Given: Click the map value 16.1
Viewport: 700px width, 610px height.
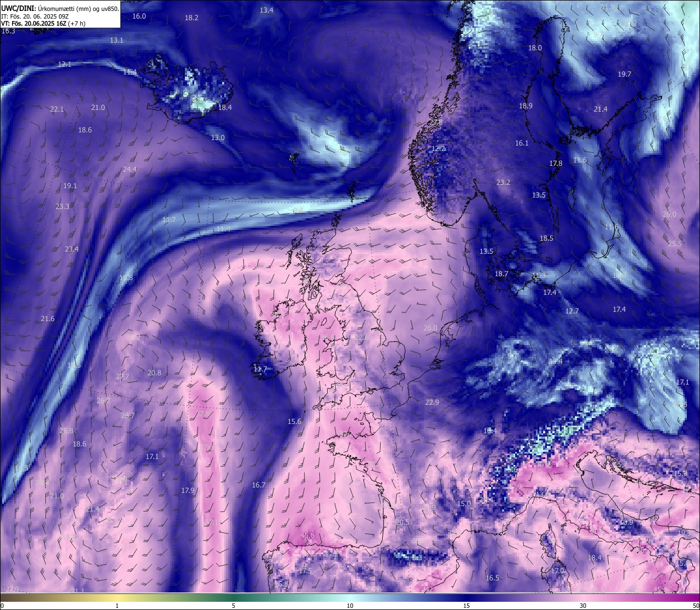Looking at the screenshot, I should pos(522,143).
